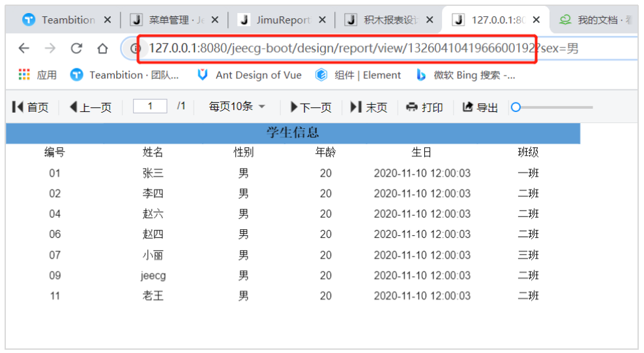Click the 姓名 column header
The height and width of the screenshot is (353, 644).
point(153,152)
